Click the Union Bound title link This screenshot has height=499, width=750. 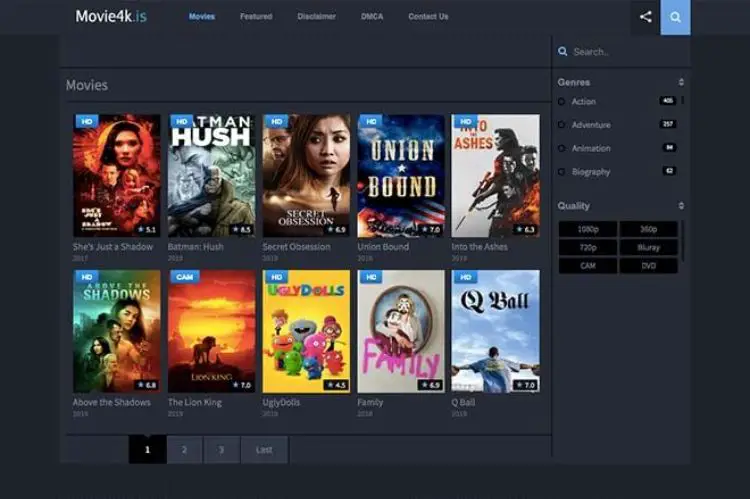[x=383, y=247]
